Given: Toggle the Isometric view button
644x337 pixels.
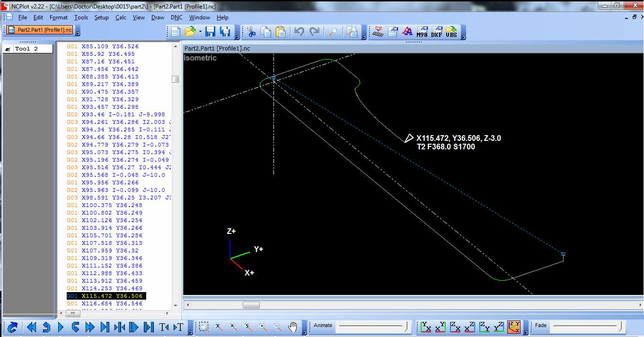Looking at the screenshot, I should tap(514, 327).
